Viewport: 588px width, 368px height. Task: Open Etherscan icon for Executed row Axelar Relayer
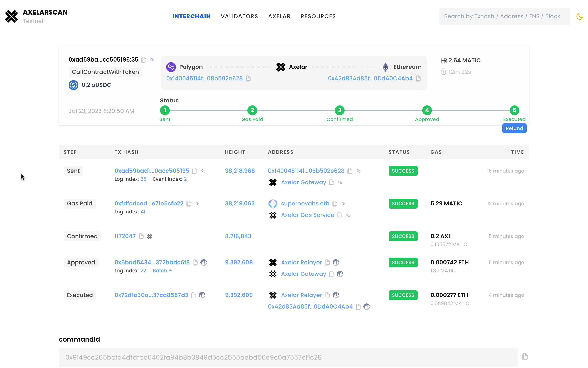pos(336,295)
